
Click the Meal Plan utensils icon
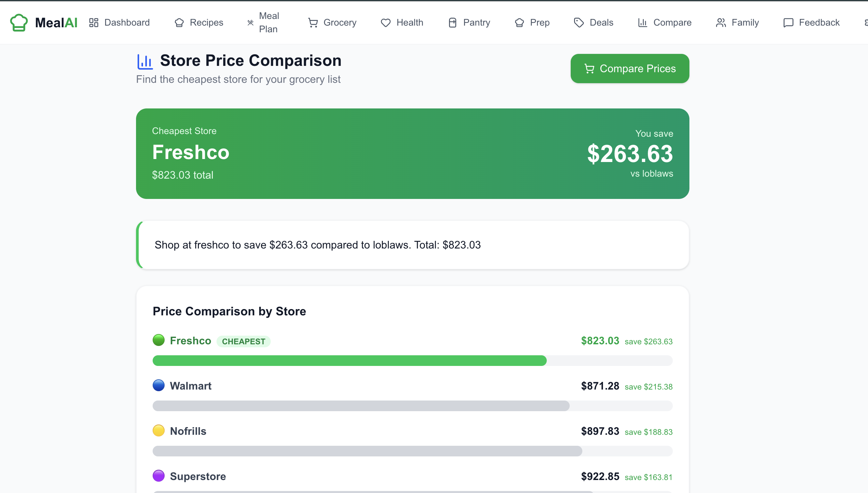tap(250, 23)
